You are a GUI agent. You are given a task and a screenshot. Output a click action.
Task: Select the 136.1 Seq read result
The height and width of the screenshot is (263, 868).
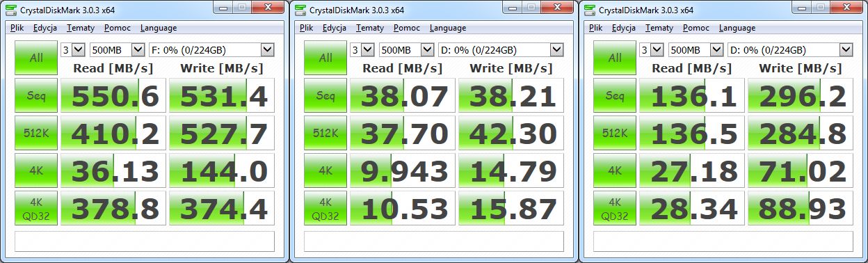coord(692,95)
